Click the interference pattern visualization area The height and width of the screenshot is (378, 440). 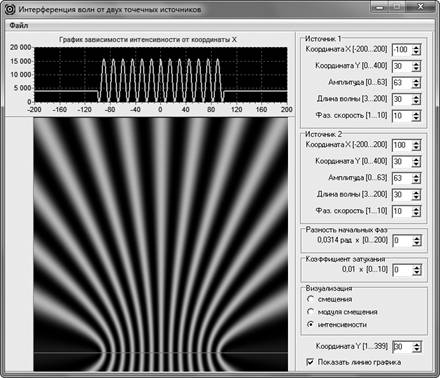[x=160, y=245]
